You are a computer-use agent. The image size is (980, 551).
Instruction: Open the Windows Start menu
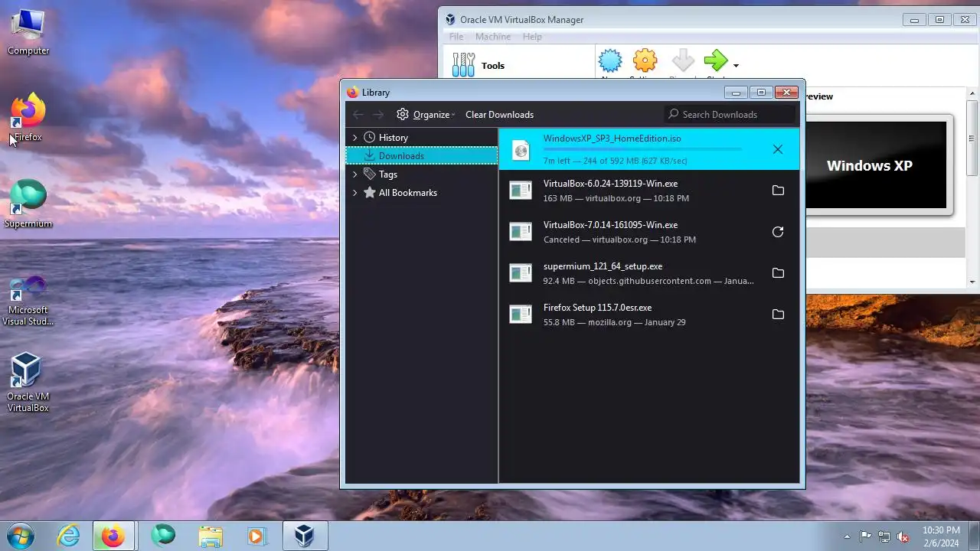[21, 536]
